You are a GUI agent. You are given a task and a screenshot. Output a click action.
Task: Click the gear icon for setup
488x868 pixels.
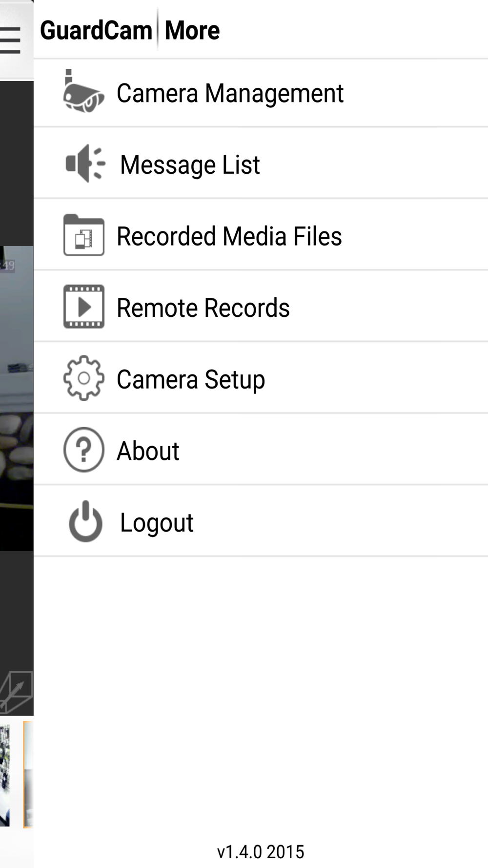pos(83,378)
